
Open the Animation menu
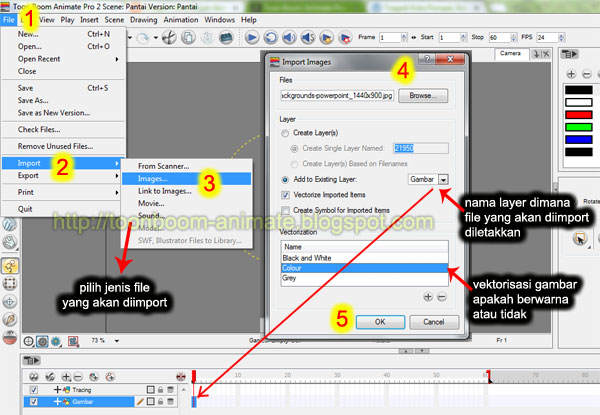coord(181,20)
